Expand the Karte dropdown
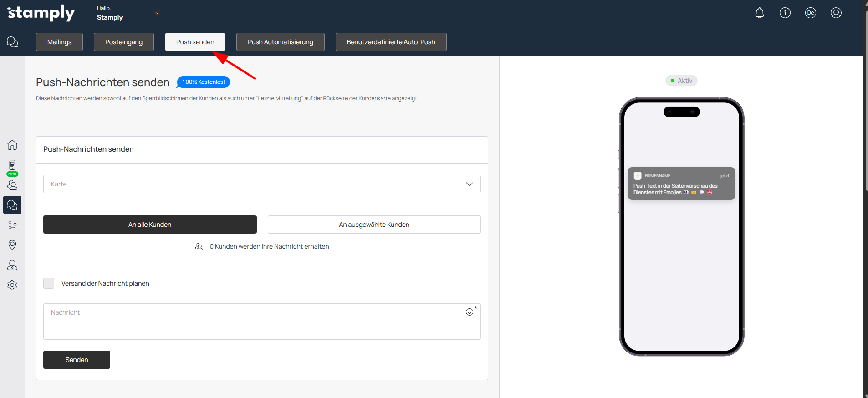This screenshot has width=868, height=398. [262, 184]
